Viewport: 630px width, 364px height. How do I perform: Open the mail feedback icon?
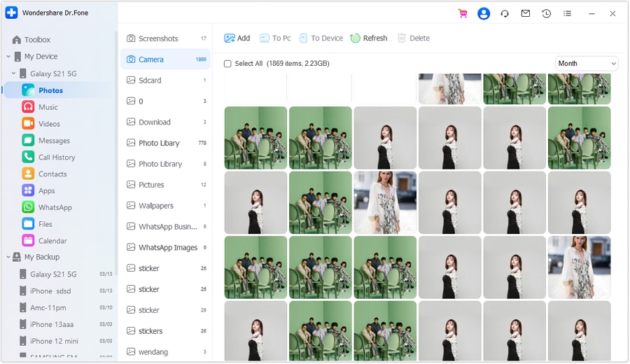point(525,13)
